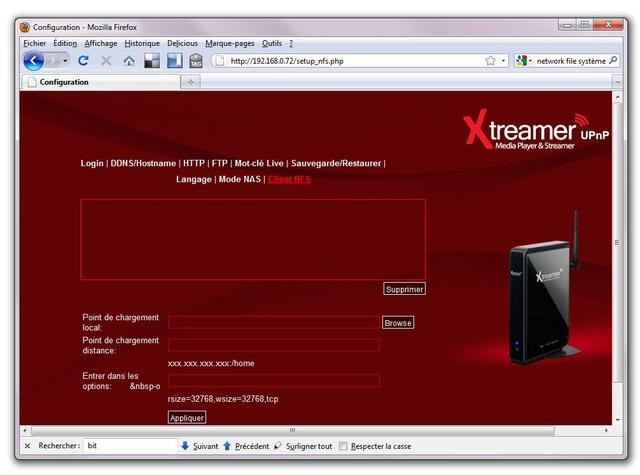
Task: Click the Point de chargement local field
Action: tap(273, 322)
